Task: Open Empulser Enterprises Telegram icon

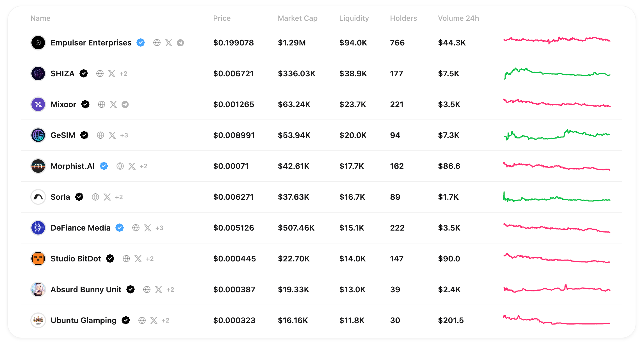Action: pyautogui.click(x=180, y=43)
